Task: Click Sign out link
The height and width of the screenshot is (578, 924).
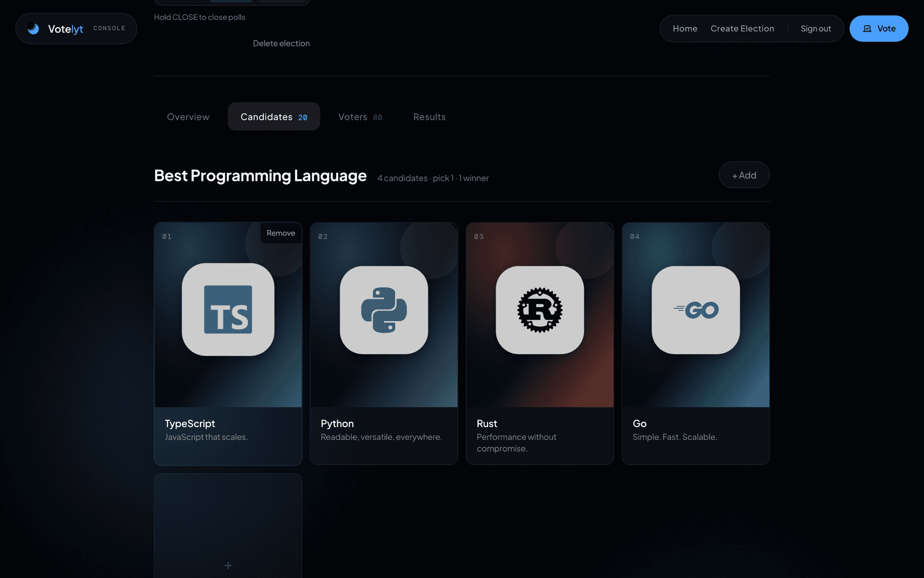Action: [x=815, y=29]
